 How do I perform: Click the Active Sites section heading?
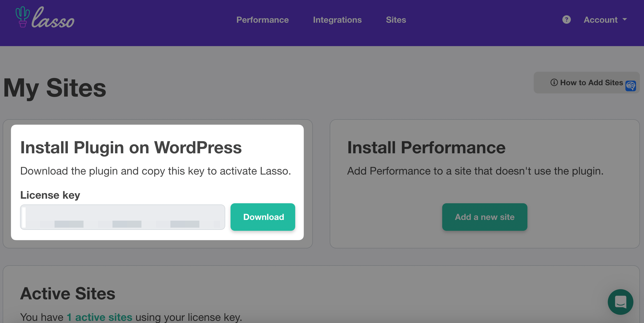coord(68,293)
